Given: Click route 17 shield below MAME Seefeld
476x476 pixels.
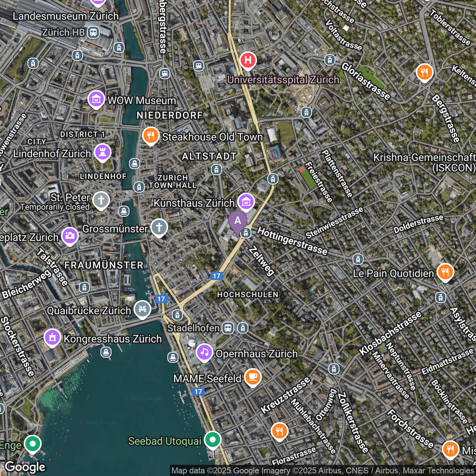Looking at the screenshot, I should (x=198, y=392).
